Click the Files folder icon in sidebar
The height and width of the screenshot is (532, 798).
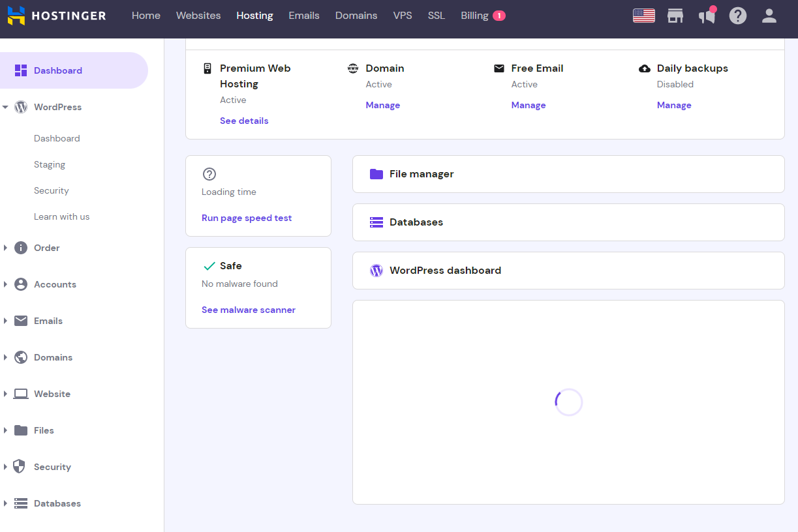point(21,430)
